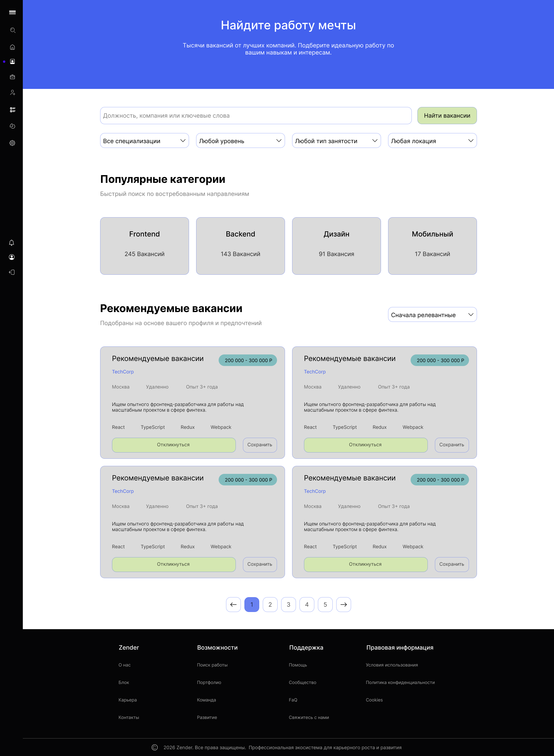The width and height of the screenshot is (554, 756).
Task: Open the checklist tasks icon
Action: (12, 110)
